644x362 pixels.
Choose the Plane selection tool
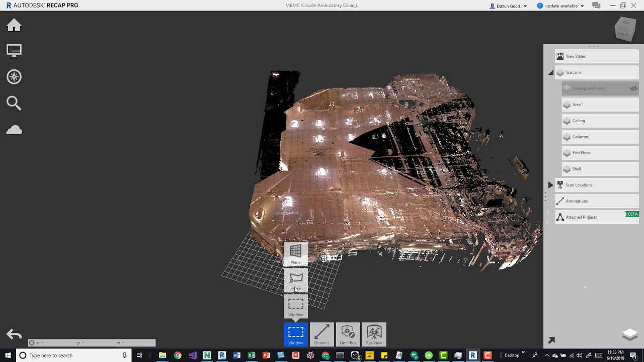tap(296, 254)
